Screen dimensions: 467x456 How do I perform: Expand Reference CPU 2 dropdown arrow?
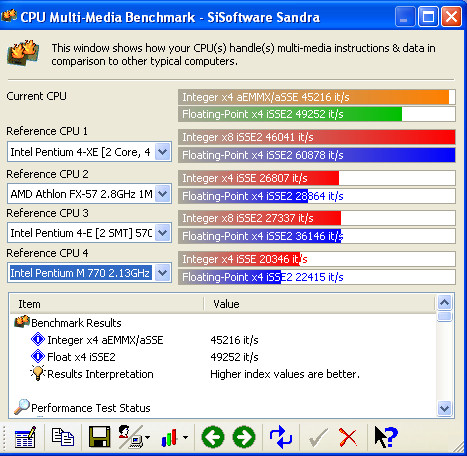163,194
